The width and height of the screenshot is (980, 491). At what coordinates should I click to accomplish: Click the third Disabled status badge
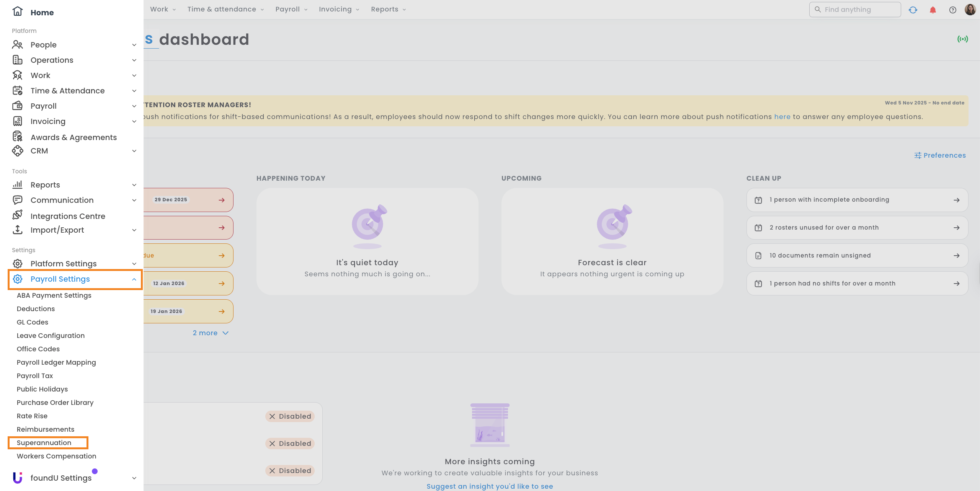click(290, 471)
